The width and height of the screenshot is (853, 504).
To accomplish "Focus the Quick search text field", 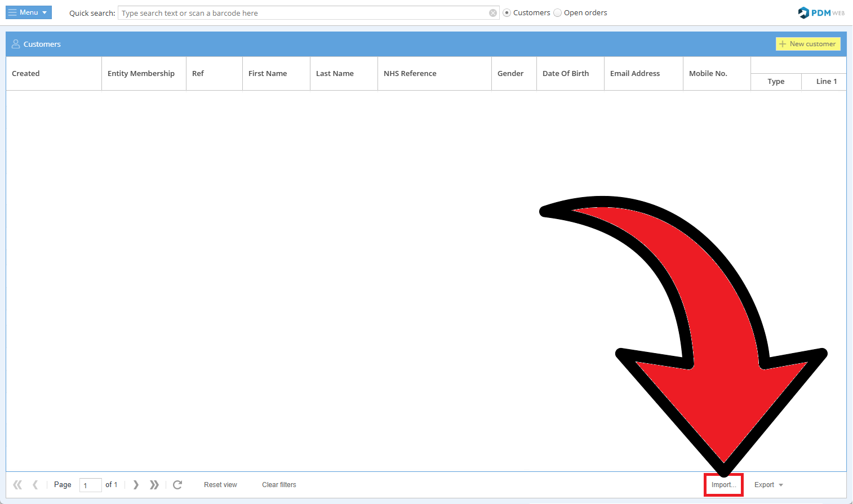I will (x=304, y=13).
